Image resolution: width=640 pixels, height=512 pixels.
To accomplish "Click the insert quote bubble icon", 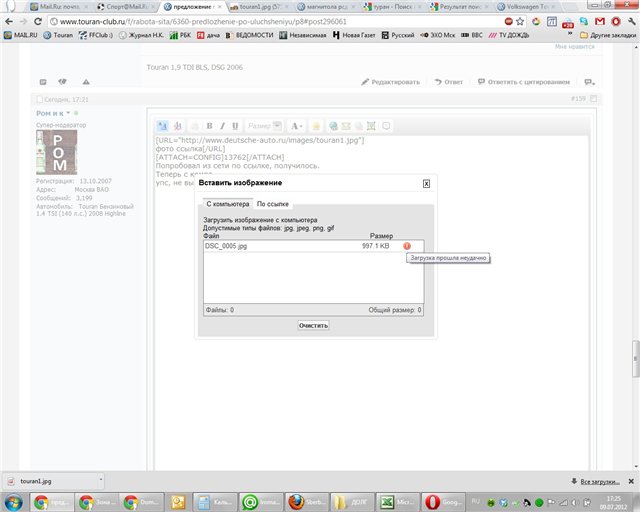I will point(386,126).
